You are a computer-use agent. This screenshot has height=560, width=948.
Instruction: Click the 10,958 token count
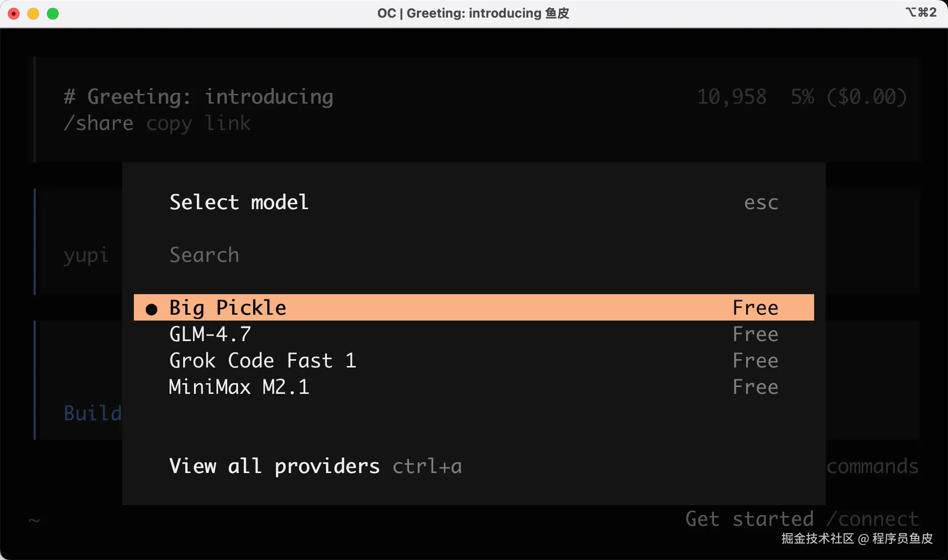(x=732, y=97)
